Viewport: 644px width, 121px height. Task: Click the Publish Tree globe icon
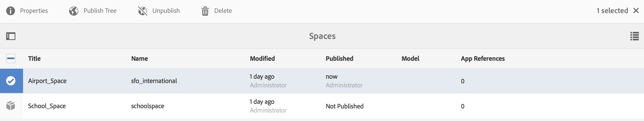pos(74,11)
